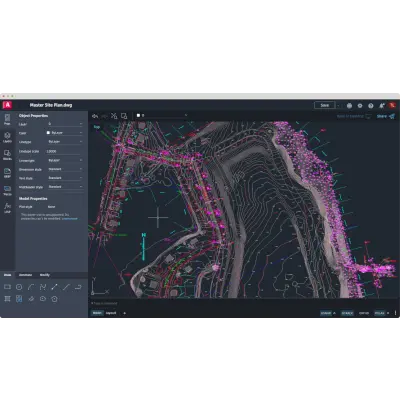Expand the Lineweight dropdown
Viewport: 400px width, 400px height.
65,160
